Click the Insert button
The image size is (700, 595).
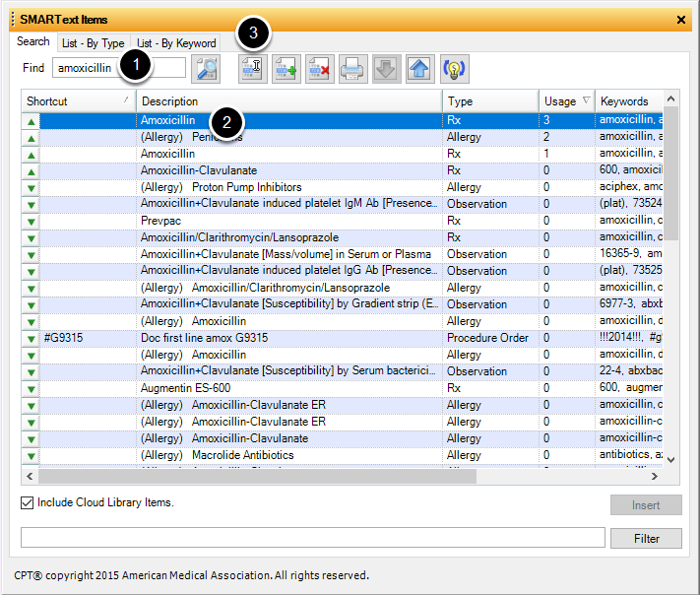click(x=646, y=505)
